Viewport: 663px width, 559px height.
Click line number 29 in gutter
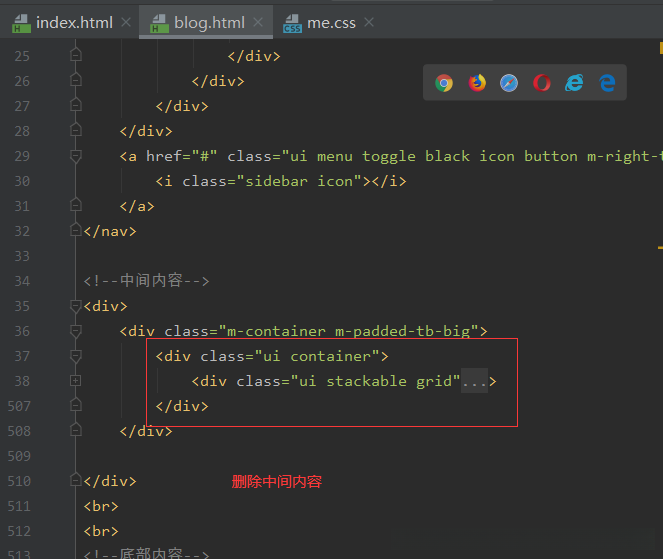tap(22, 156)
